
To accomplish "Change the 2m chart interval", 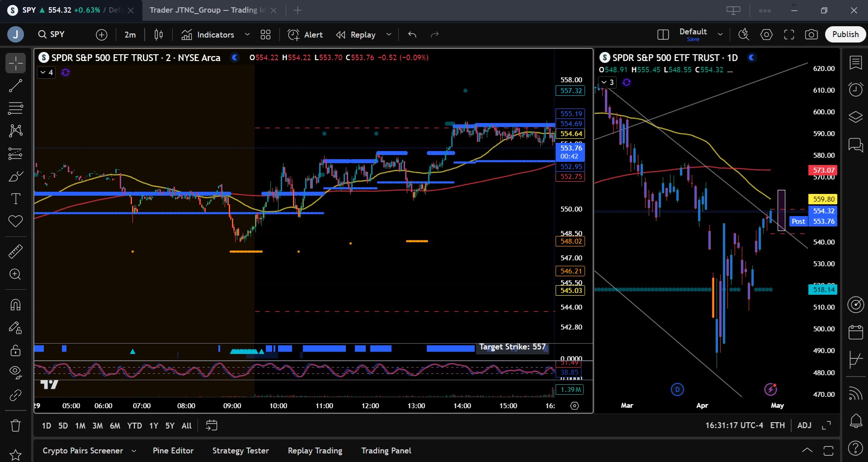I will [x=130, y=34].
